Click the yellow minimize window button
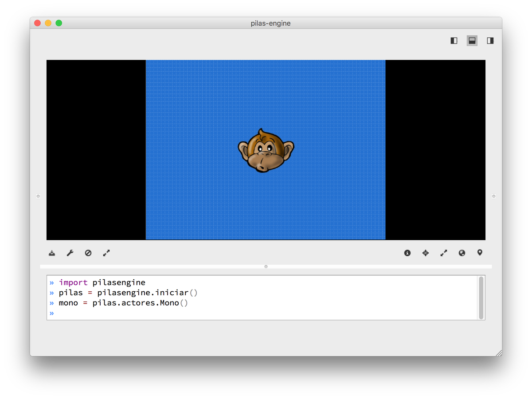Viewport: 532px width, 399px height. coord(48,23)
